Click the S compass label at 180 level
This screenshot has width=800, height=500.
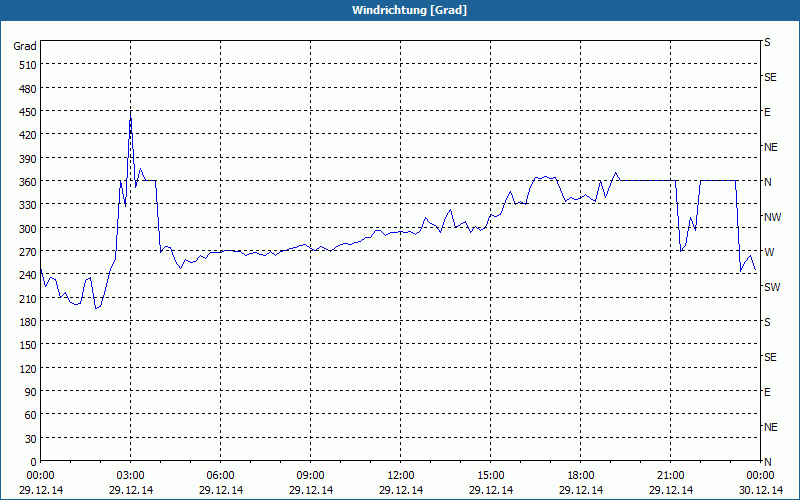pyautogui.click(x=767, y=322)
